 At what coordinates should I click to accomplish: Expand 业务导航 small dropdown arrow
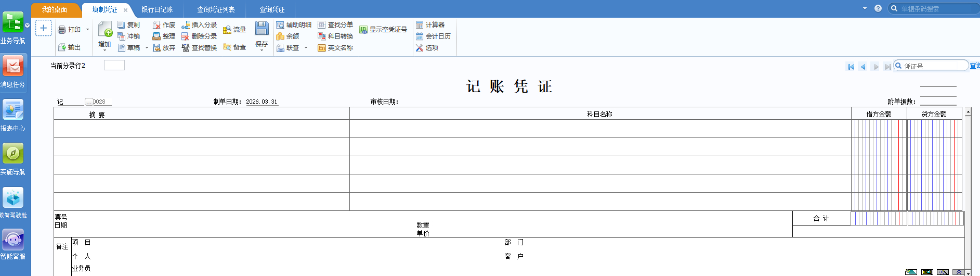tap(27, 25)
